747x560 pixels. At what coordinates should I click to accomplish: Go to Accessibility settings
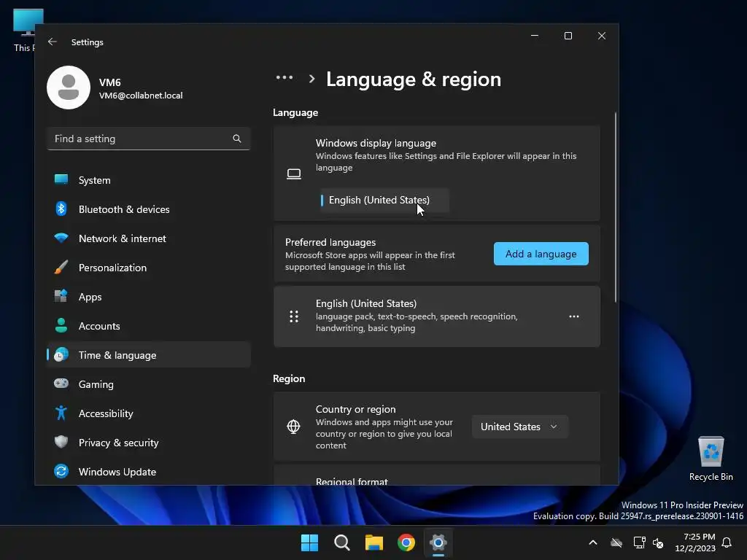coord(149,413)
